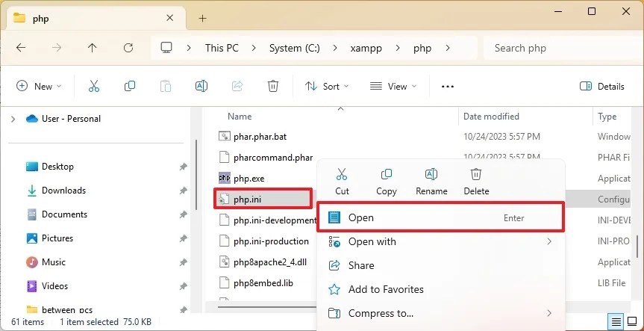Toggle the Details pane
The width and height of the screenshot is (644, 331).
coord(601,87)
